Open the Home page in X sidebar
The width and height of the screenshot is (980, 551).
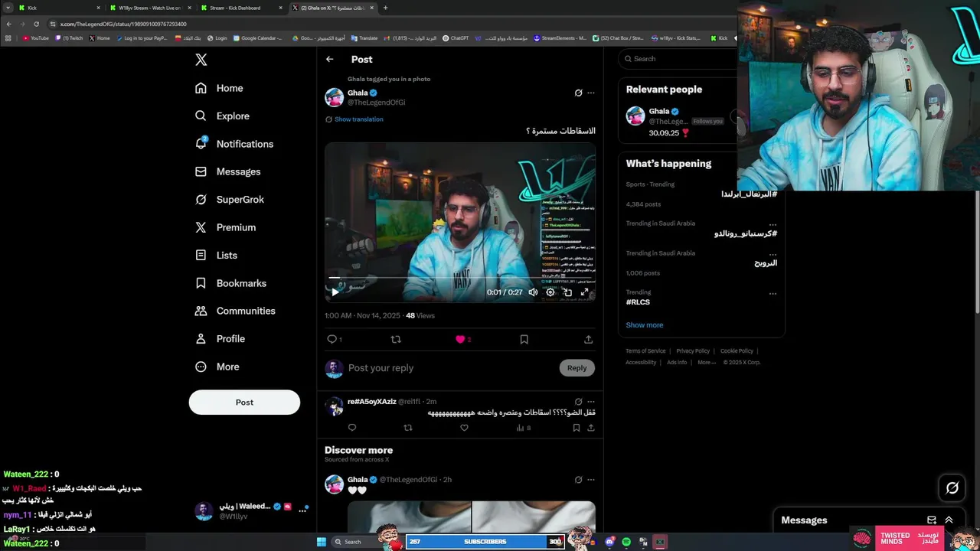219,88
